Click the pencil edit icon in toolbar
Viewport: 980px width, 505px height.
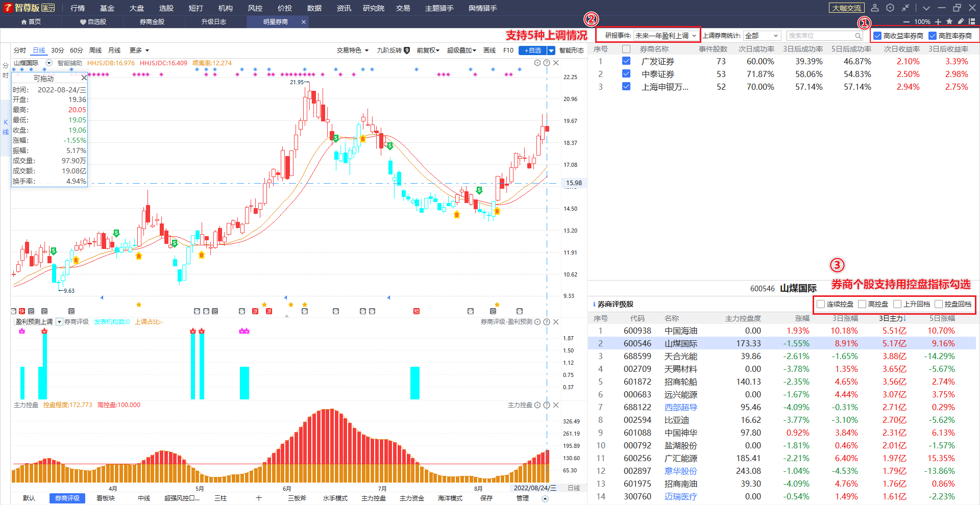(x=961, y=21)
